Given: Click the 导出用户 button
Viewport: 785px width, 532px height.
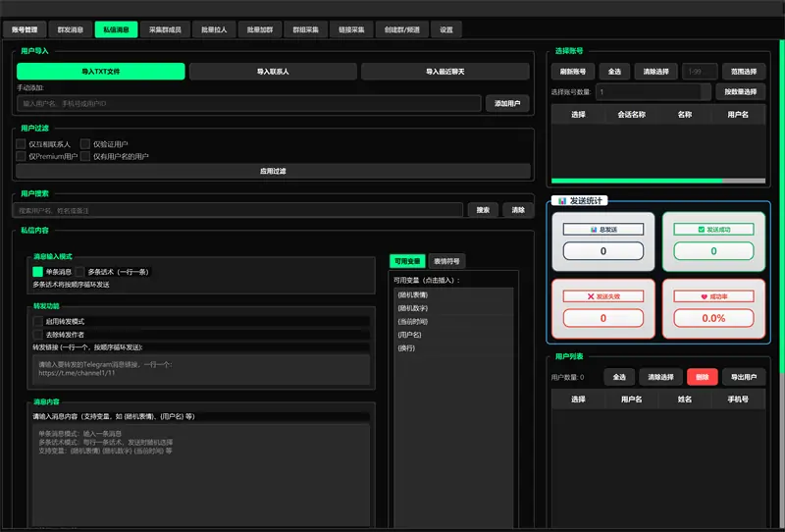Looking at the screenshot, I should pyautogui.click(x=745, y=377).
